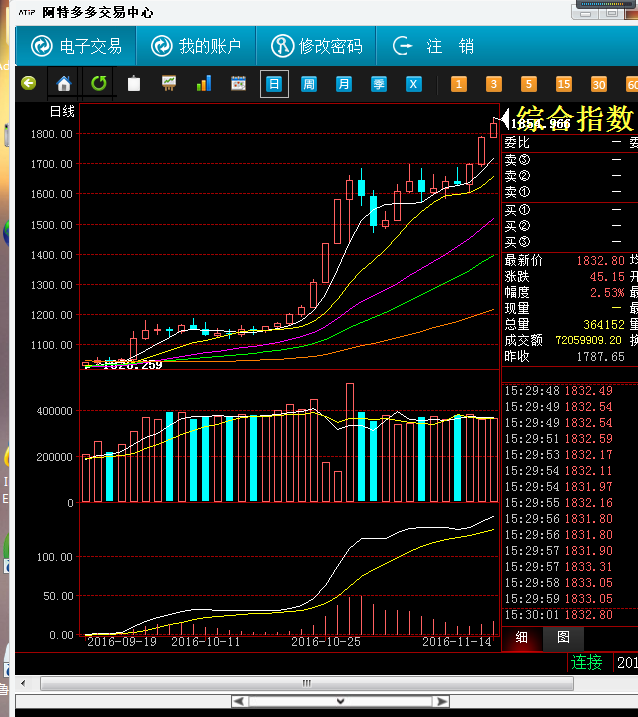
Task: Switch to 图 chart tab
Action: [x=563, y=637]
